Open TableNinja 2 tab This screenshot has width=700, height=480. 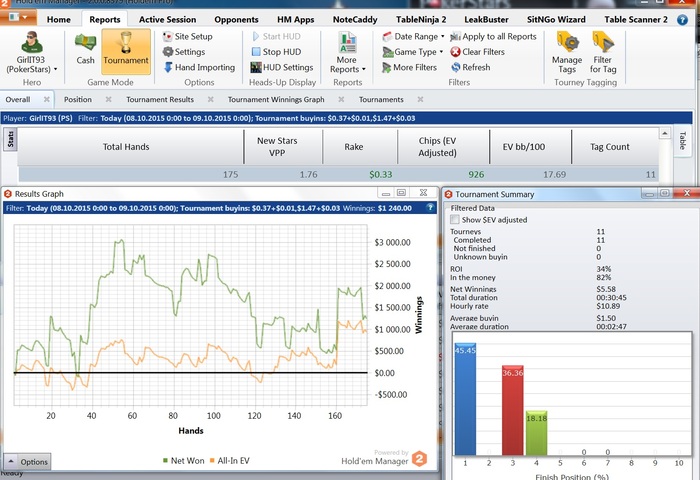coord(421,20)
